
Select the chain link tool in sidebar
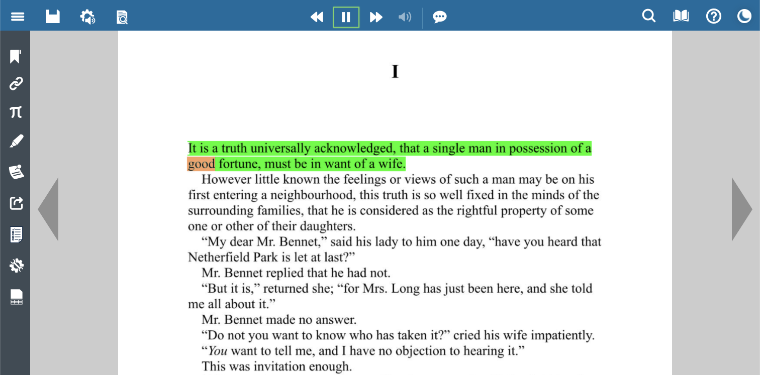coord(16,84)
